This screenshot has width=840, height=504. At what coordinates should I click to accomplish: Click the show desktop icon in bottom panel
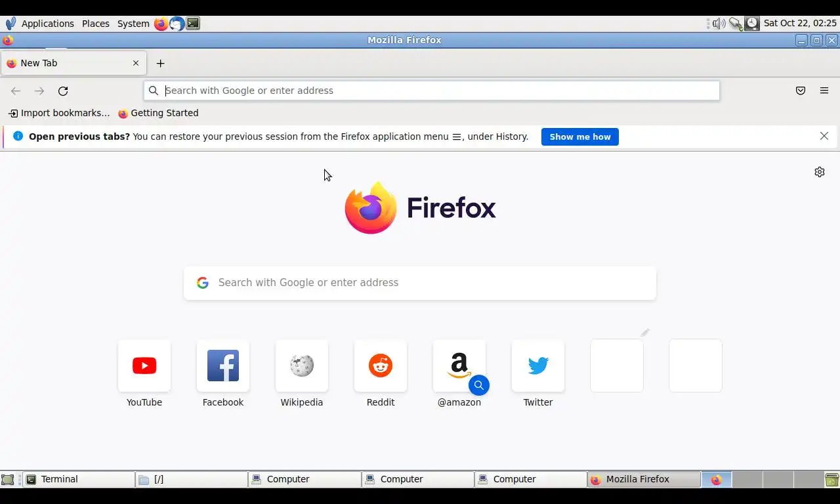[7, 480]
